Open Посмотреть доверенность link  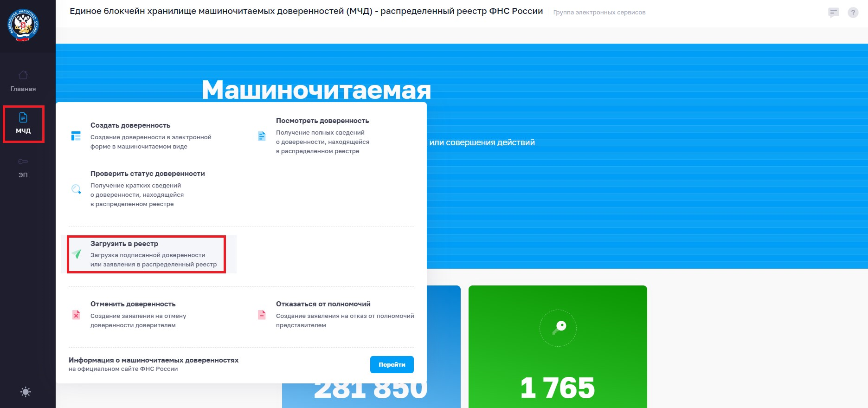tap(322, 121)
